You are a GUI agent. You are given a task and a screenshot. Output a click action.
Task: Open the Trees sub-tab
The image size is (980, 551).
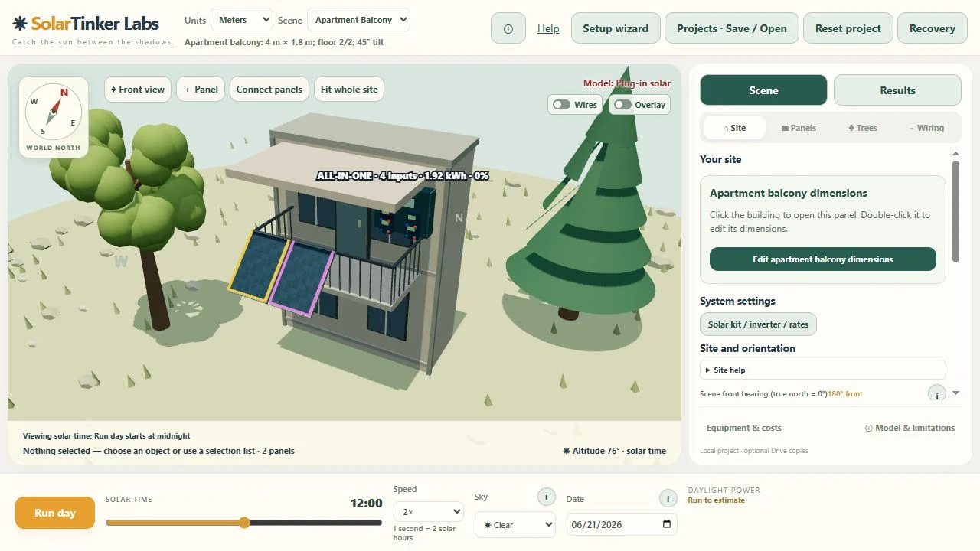pos(863,128)
